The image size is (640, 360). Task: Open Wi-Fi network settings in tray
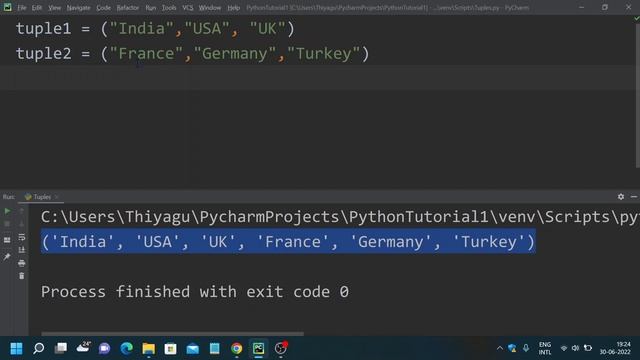pyautogui.click(x=564, y=348)
